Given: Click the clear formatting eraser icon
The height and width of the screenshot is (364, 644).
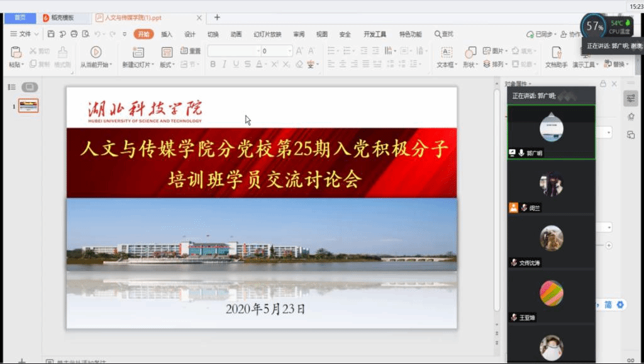Looking at the screenshot, I should click(x=299, y=64).
